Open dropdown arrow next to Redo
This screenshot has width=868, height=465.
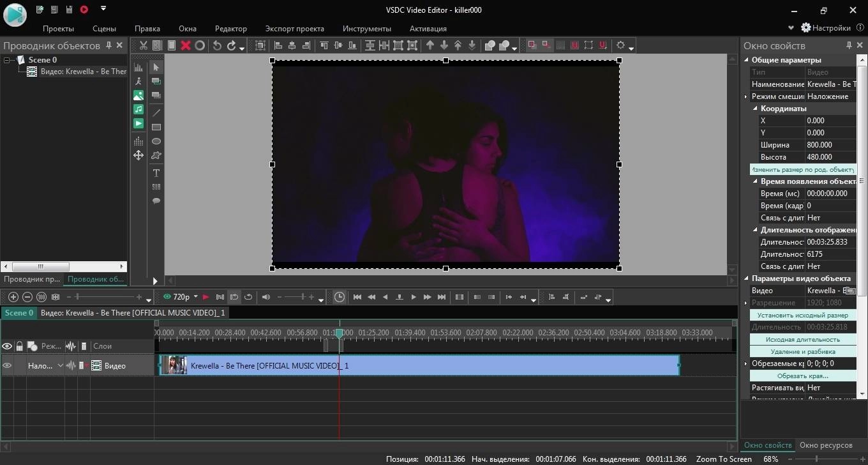point(242,48)
